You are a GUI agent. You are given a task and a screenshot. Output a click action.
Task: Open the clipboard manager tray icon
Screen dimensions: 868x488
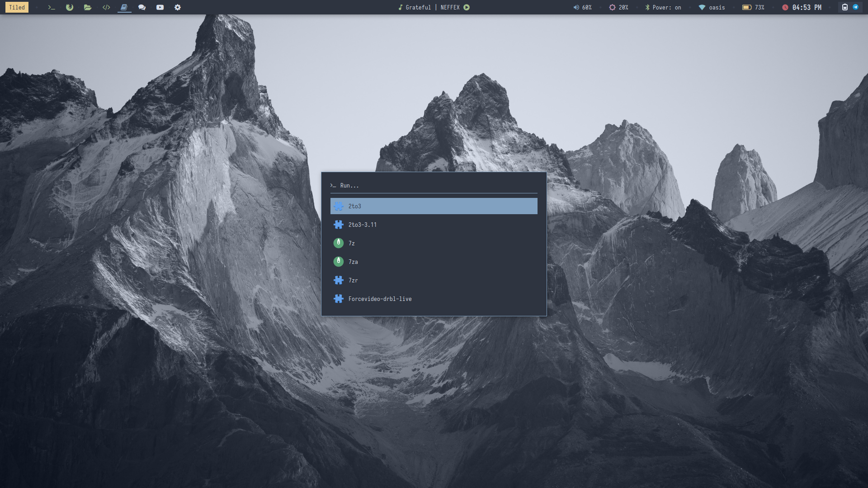pos(844,7)
